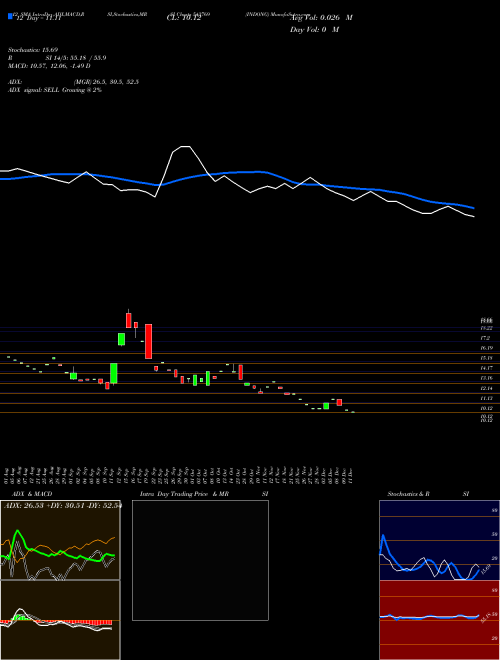Click the tallest red candlestick
The height and width of the screenshot is (660, 500).
(149, 341)
